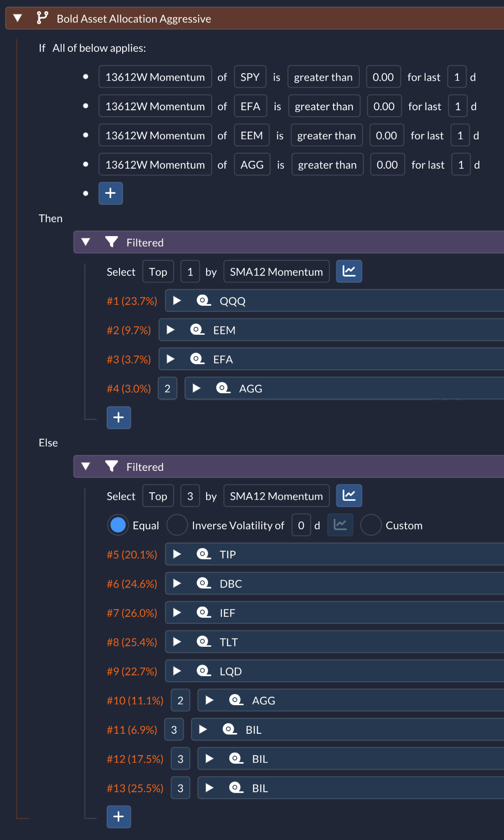This screenshot has width=504, height=840.
Task: Click the EFA asset icon
Action: [197, 359]
